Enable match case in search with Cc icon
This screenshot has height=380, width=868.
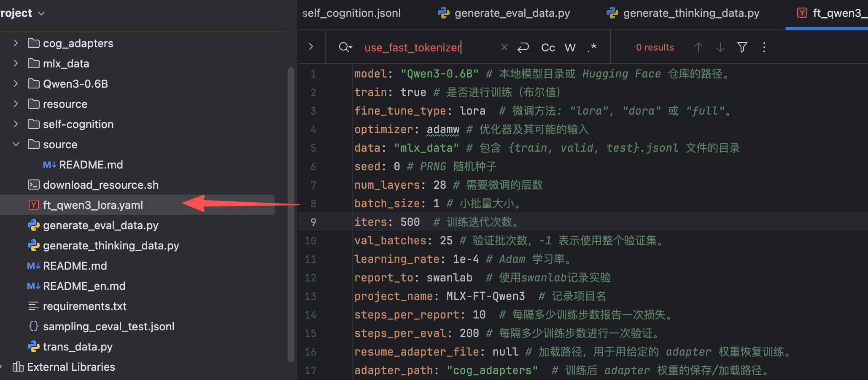click(547, 47)
